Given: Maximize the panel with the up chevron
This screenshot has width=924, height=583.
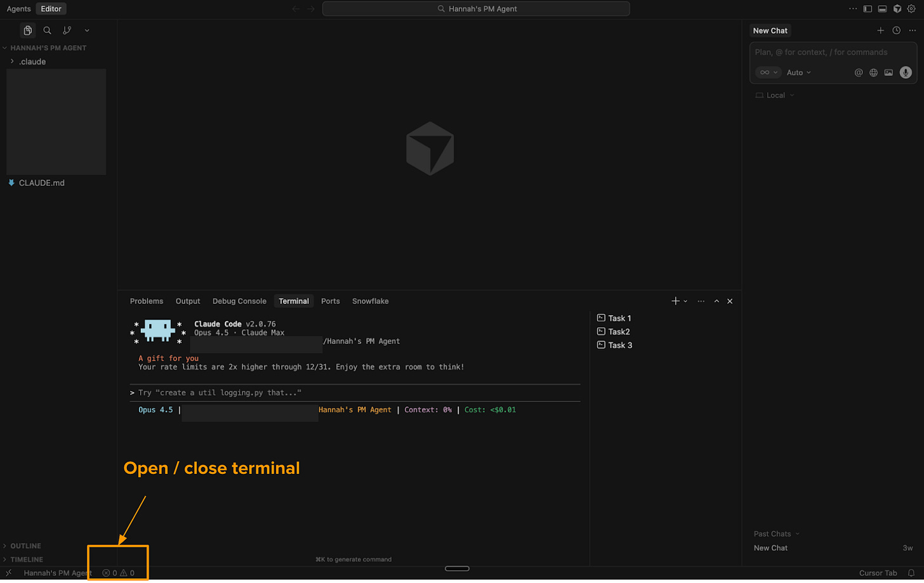Looking at the screenshot, I should pyautogui.click(x=716, y=301).
